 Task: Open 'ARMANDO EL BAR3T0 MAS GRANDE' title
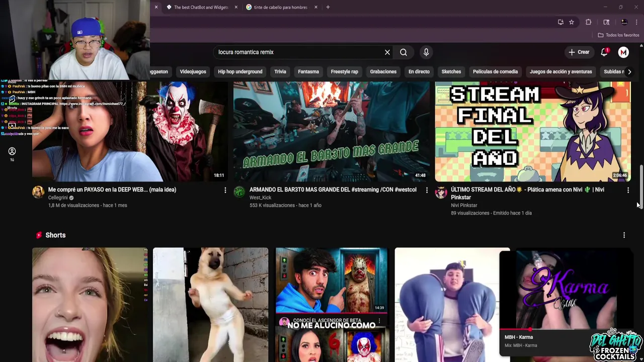(333, 190)
